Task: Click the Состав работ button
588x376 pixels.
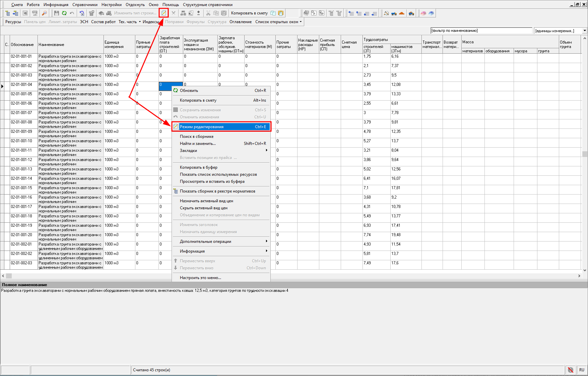Action: tap(103, 22)
